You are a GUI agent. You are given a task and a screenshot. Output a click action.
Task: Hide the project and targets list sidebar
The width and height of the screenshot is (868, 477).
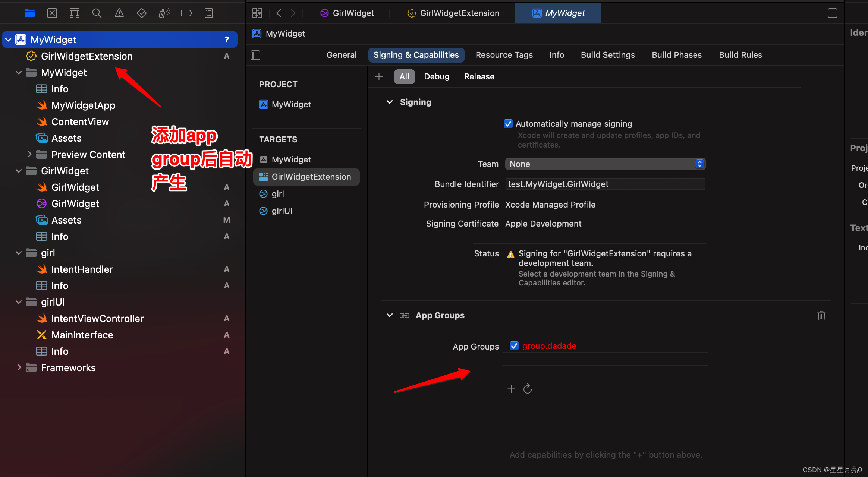[255, 55]
